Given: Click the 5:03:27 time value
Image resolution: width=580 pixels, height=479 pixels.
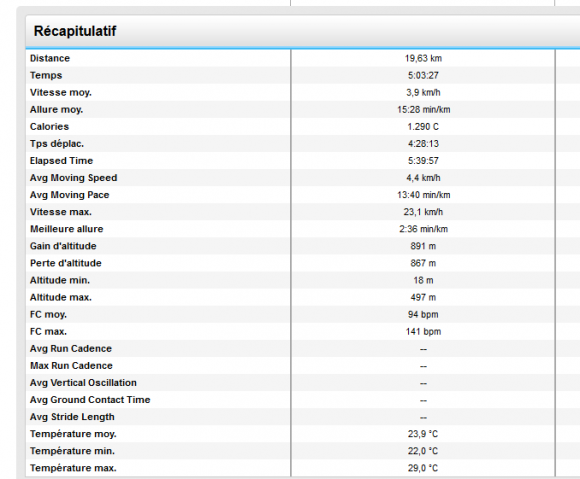Looking at the screenshot, I should pos(423,75).
